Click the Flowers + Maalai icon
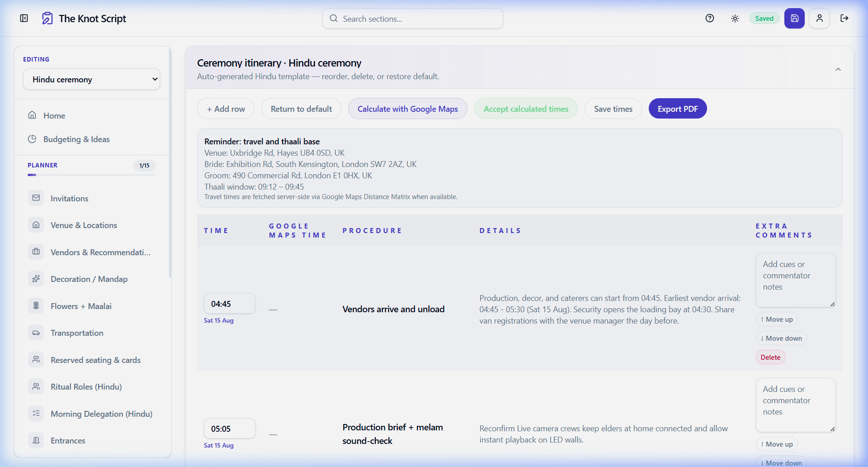This screenshot has width=868, height=467. (x=36, y=306)
